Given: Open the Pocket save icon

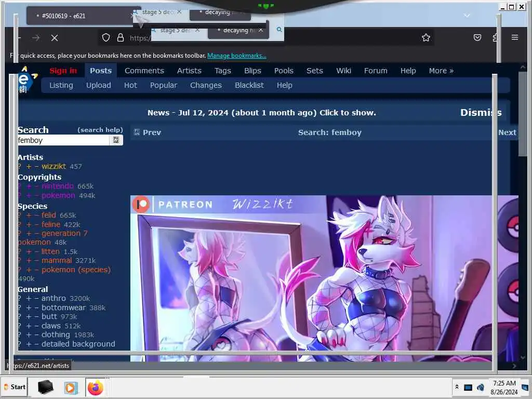Looking at the screenshot, I should point(477,37).
